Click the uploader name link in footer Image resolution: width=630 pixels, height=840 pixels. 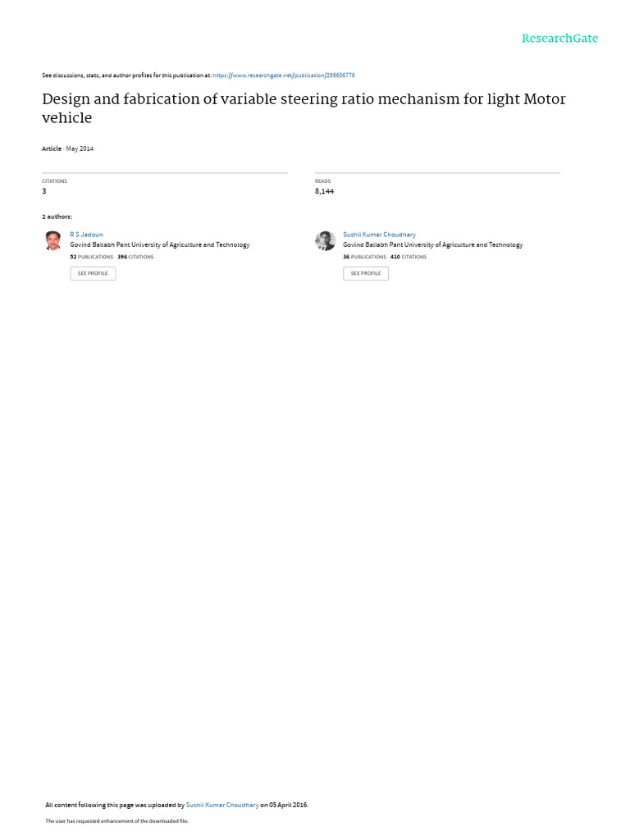(222, 805)
